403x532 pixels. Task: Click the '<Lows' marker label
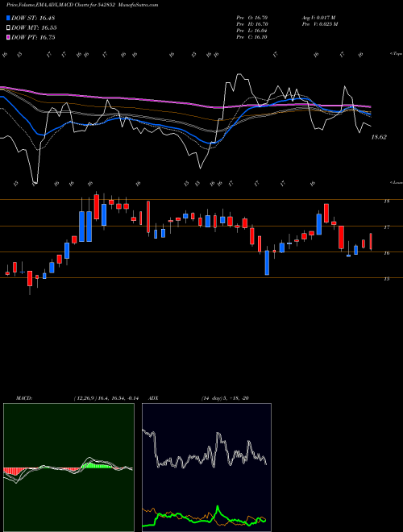click(x=396, y=182)
